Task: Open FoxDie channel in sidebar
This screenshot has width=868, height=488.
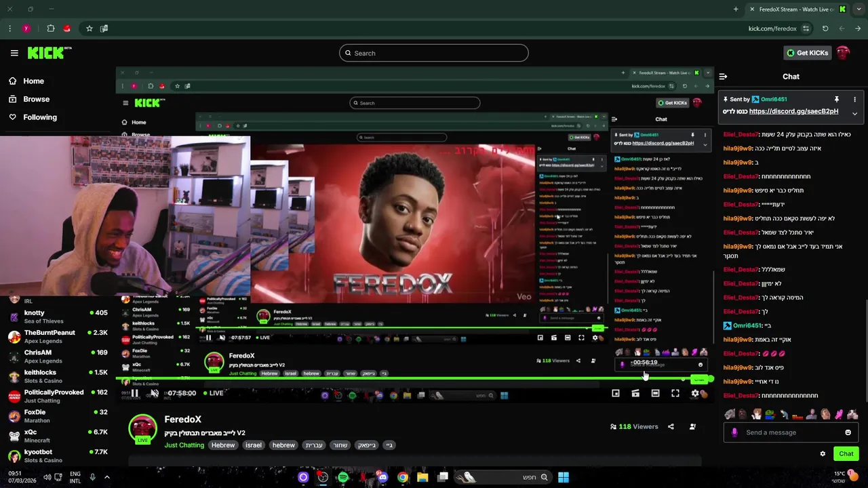Action: [x=58, y=415]
